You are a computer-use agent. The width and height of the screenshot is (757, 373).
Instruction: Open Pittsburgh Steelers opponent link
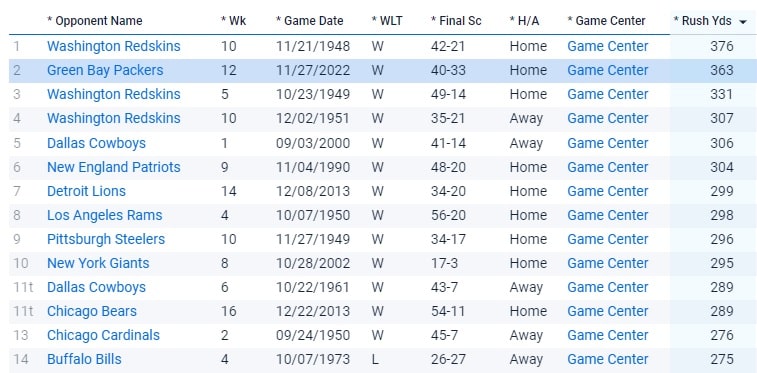pyautogui.click(x=106, y=239)
